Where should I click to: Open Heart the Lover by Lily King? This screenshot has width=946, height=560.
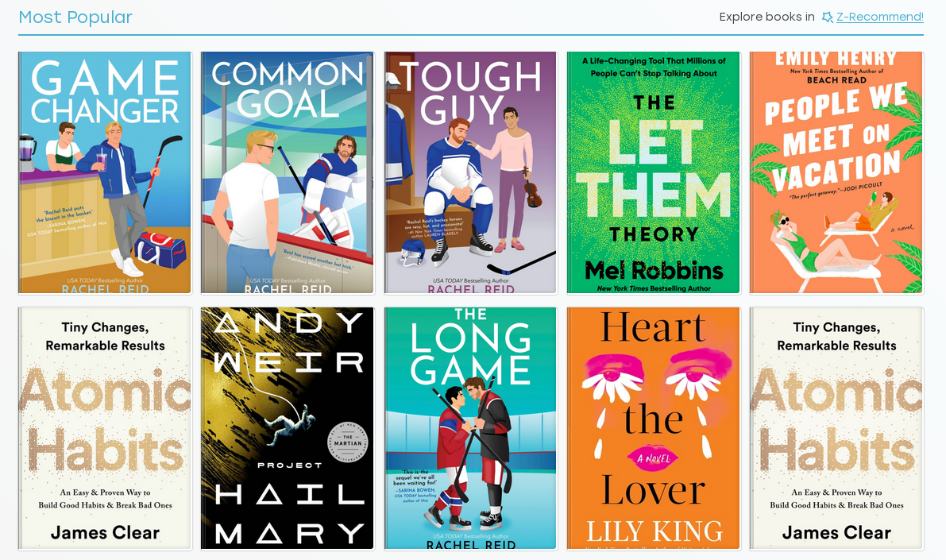click(654, 428)
